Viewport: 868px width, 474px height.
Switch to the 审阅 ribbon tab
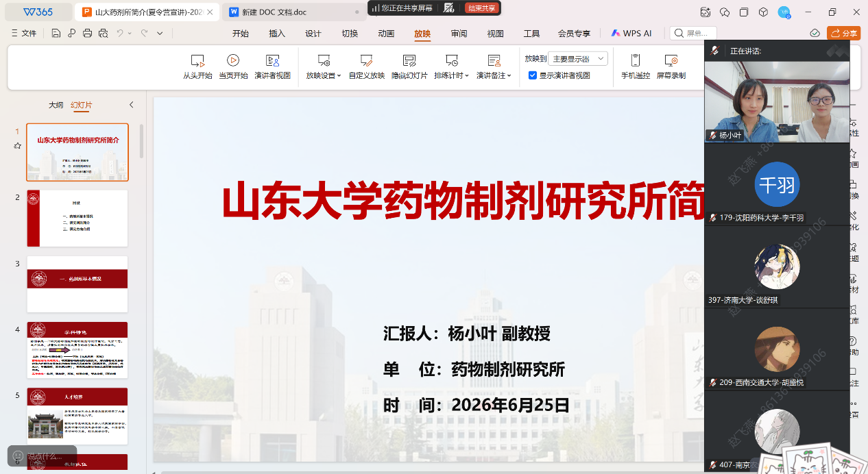(x=459, y=34)
